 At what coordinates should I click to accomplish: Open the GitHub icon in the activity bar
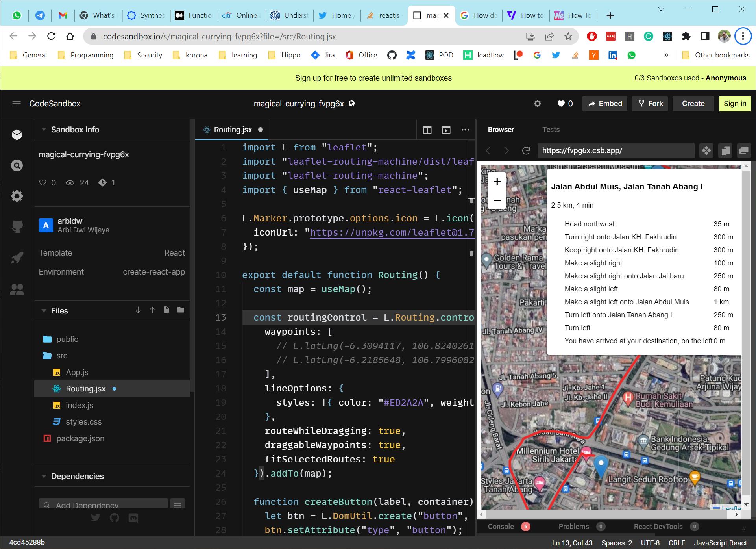(x=17, y=226)
